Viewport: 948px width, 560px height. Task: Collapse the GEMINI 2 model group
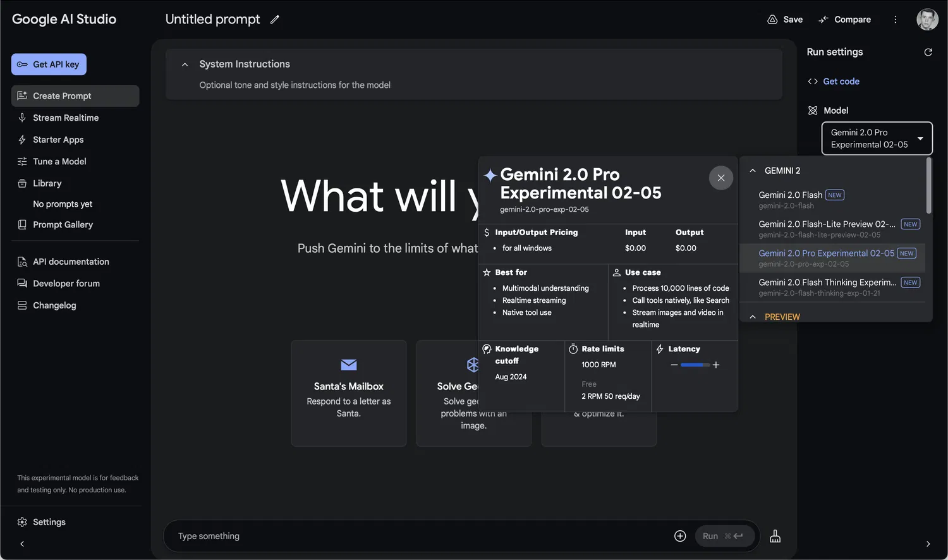[x=753, y=171]
